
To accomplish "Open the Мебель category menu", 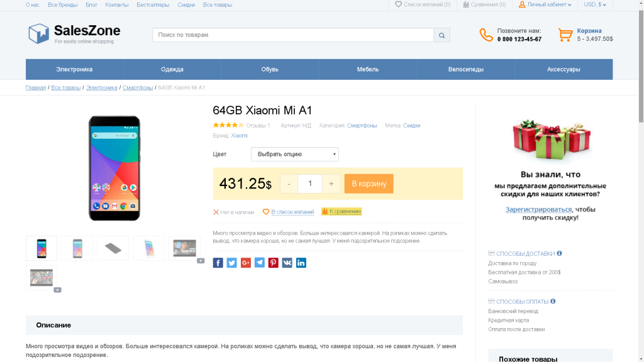I will 367,69.
